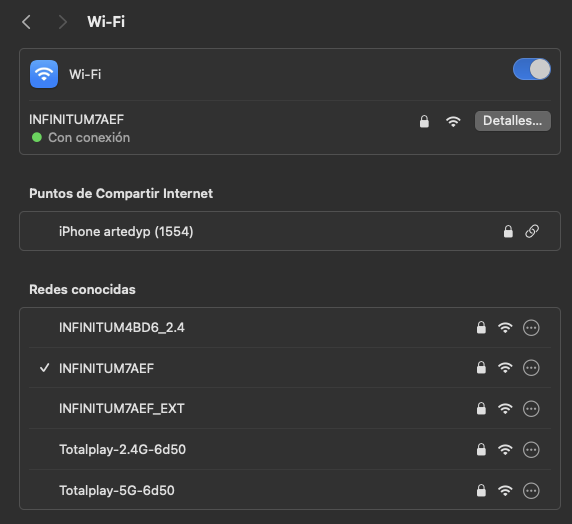Click lock icon for Totalplay-5G-6d50
The width and height of the screenshot is (572, 524).
tap(481, 490)
